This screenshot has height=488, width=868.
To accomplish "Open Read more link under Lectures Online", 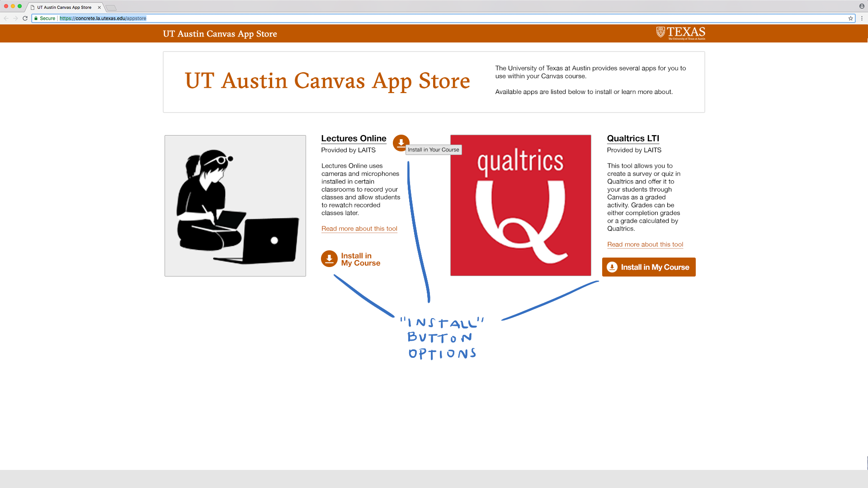I will coord(359,229).
